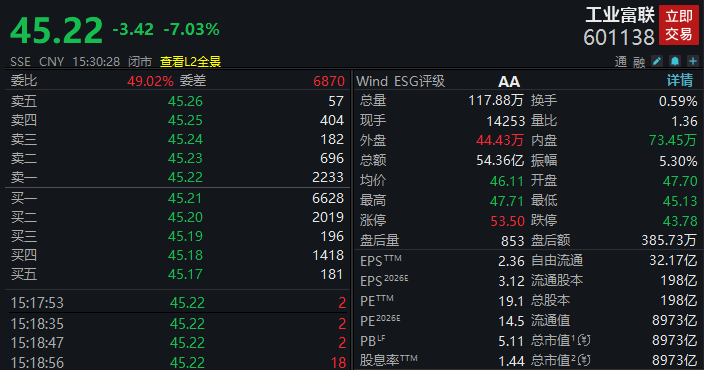Click 买一 volume 6628
Image resolution: width=704 pixels, height=370 pixels.
[x=328, y=198]
